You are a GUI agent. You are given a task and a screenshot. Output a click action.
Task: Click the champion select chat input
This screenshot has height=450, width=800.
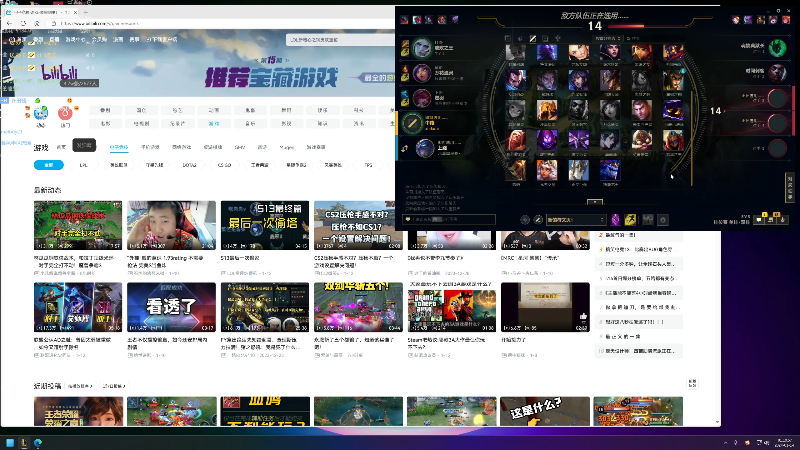(x=449, y=219)
